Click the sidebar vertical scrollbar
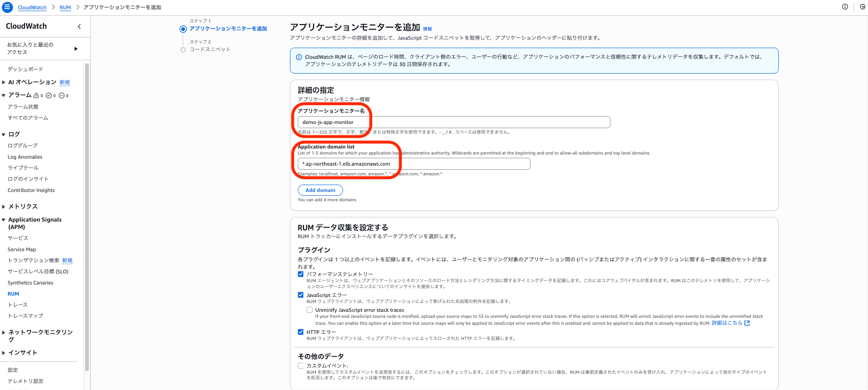 pos(87,217)
